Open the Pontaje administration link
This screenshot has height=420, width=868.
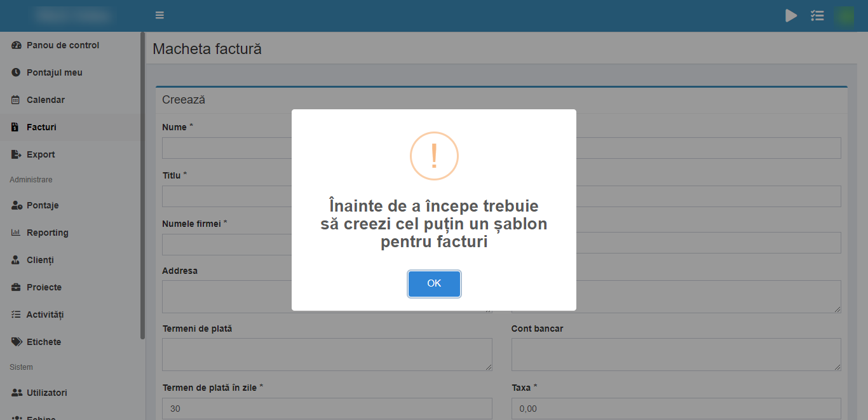point(70,205)
